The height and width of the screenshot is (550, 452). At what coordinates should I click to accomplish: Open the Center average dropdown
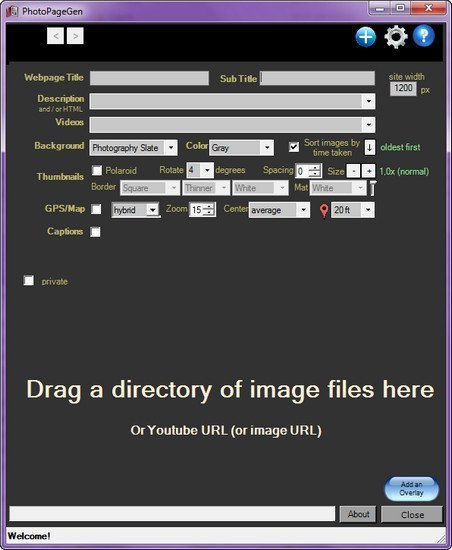click(x=279, y=210)
